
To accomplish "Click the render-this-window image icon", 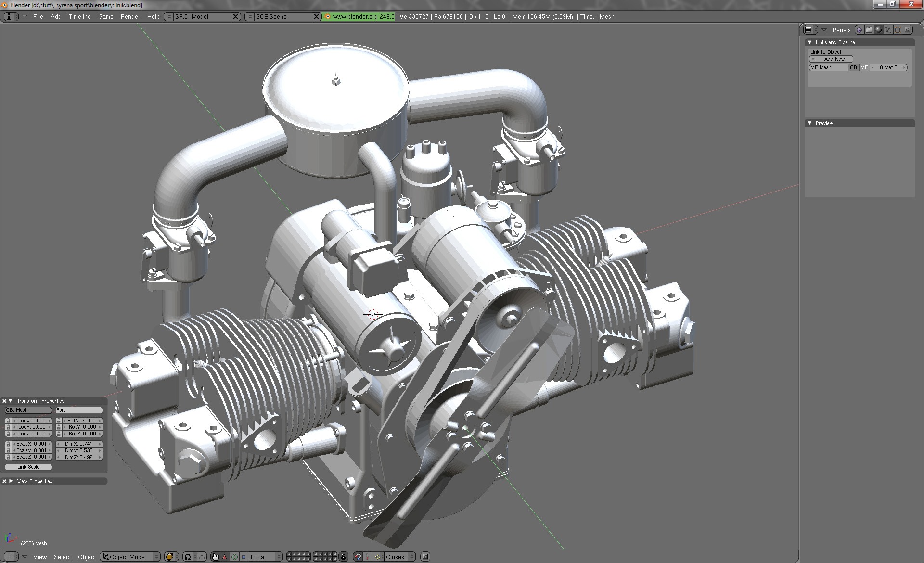I will click(425, 557).
